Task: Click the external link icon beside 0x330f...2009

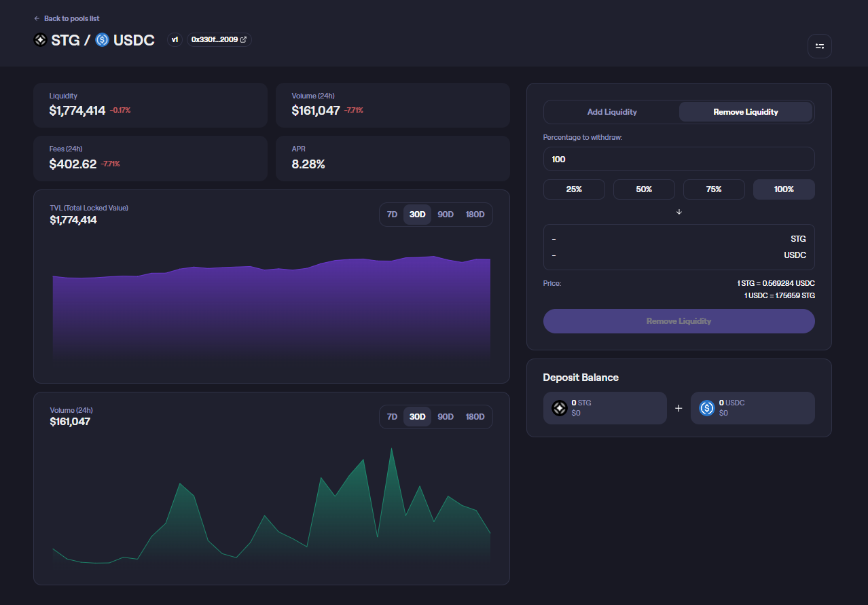Action: click(244, 40)
